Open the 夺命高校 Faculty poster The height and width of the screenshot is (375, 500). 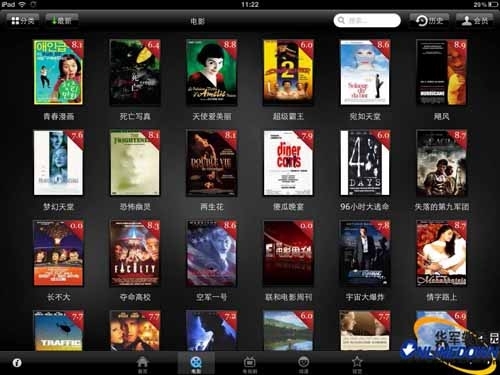135,253
